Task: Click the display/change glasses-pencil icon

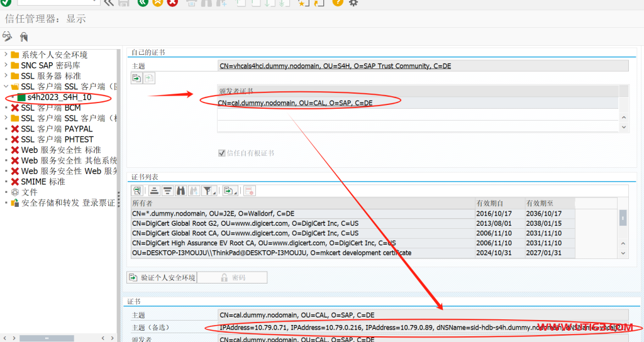Action: click(x=8, y=36)
